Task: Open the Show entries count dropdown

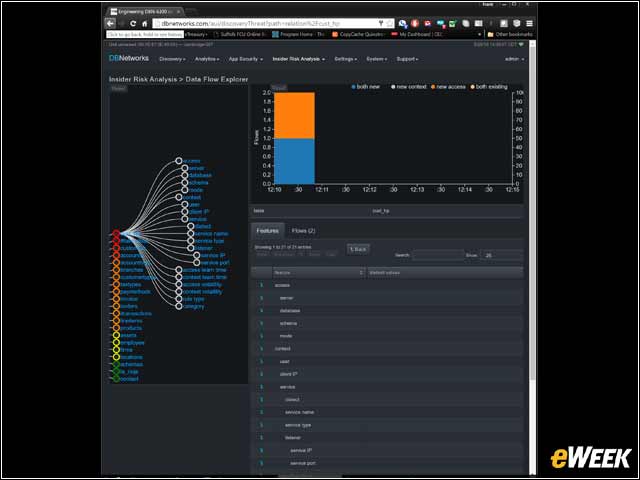Action: [x=501, y=255]
